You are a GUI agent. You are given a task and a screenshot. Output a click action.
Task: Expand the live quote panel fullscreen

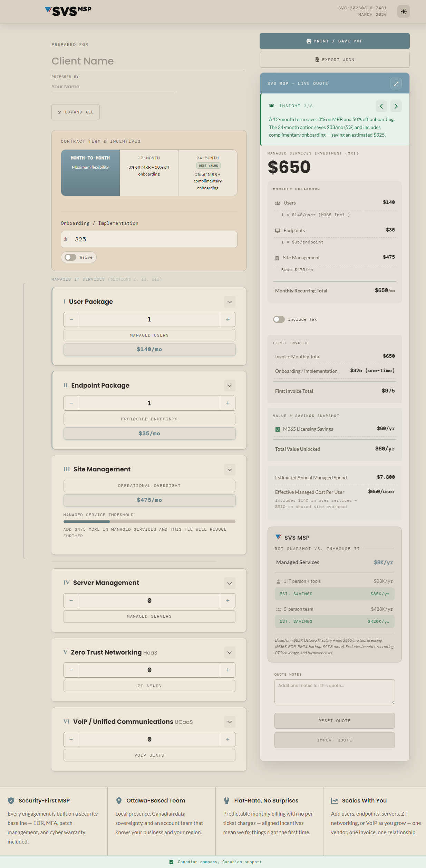tap(396, 83)
